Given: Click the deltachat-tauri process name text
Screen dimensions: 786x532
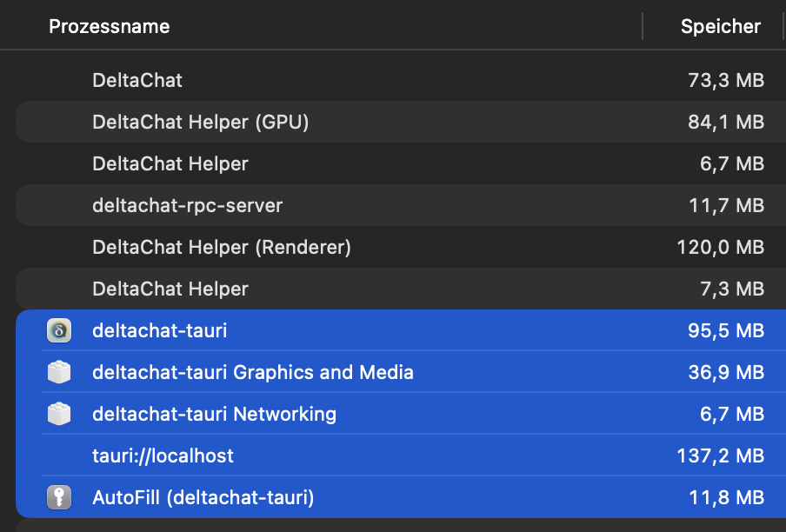Looking at the screenshot, I should click(x=159, y=330).
